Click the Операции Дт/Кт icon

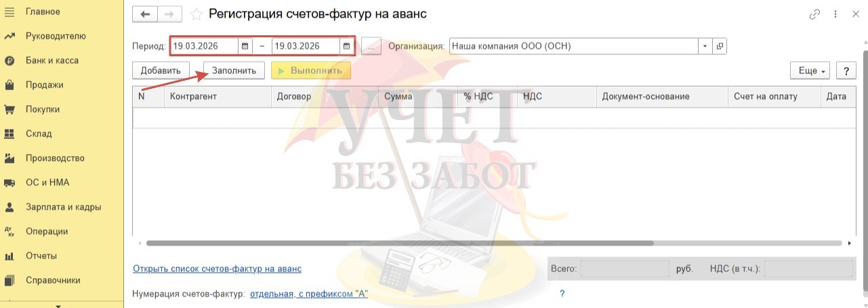point(9,231)
